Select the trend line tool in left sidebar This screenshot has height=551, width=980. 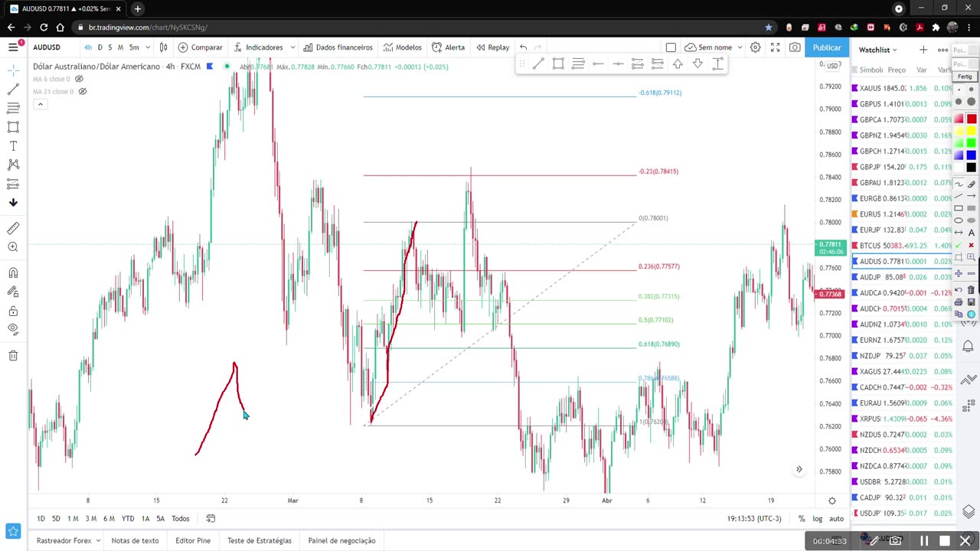coord(13,90)
